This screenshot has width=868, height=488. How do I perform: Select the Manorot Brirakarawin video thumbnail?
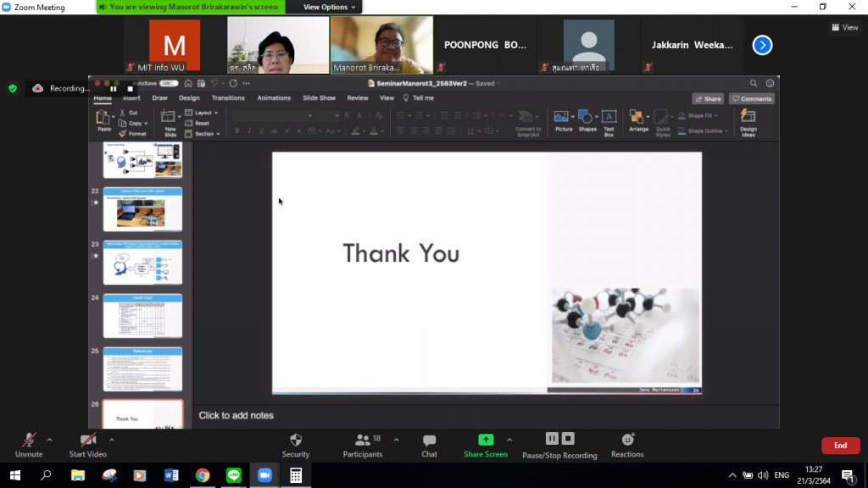[x=381, y=45]
